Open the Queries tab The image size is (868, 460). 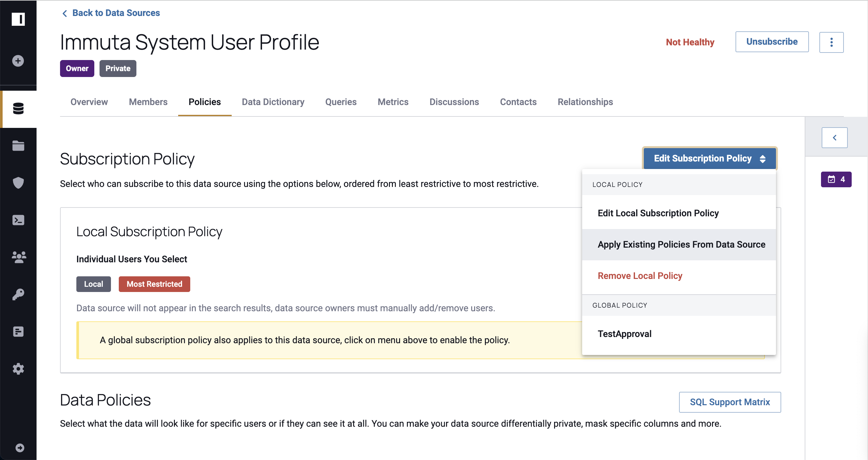tap(341, 102)
